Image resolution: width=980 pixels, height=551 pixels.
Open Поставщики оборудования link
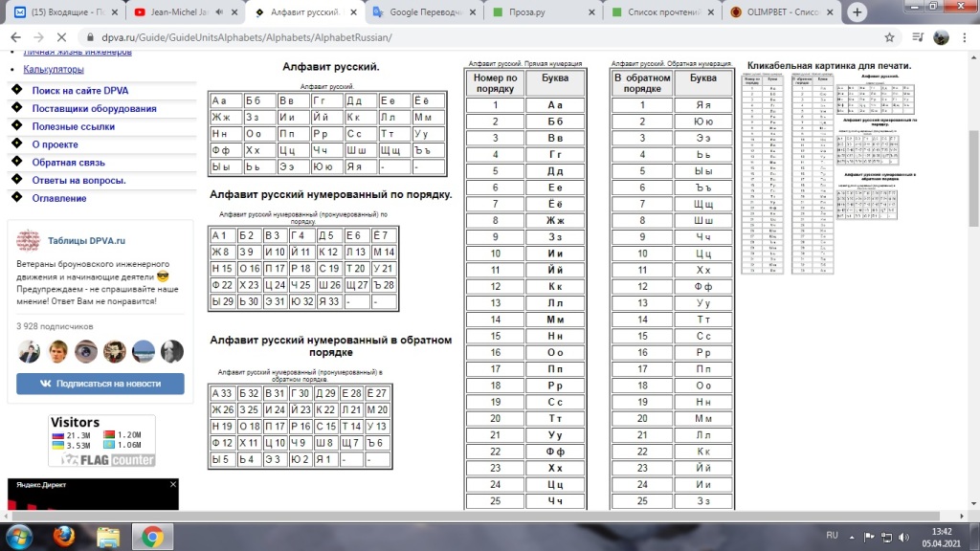point(95,109)
